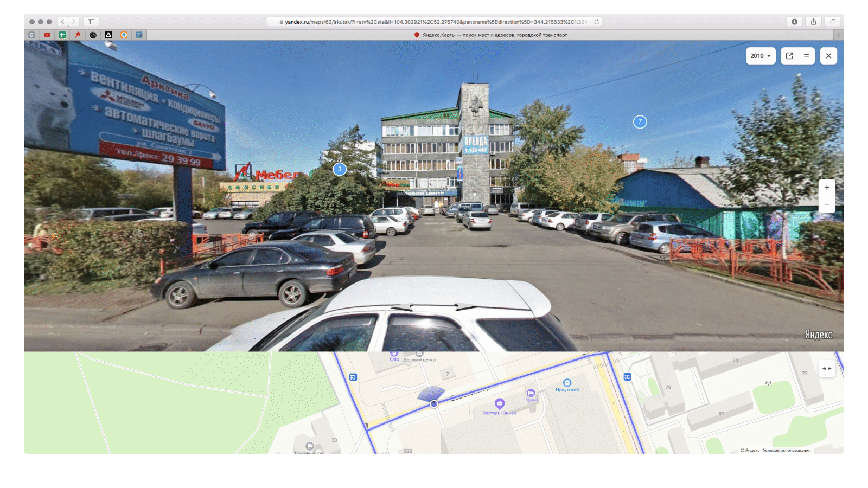Click the Вестерн Юнион place icon on the map
Screen dimensions: 868x488
pyautogui.click(x=500, y=403)
